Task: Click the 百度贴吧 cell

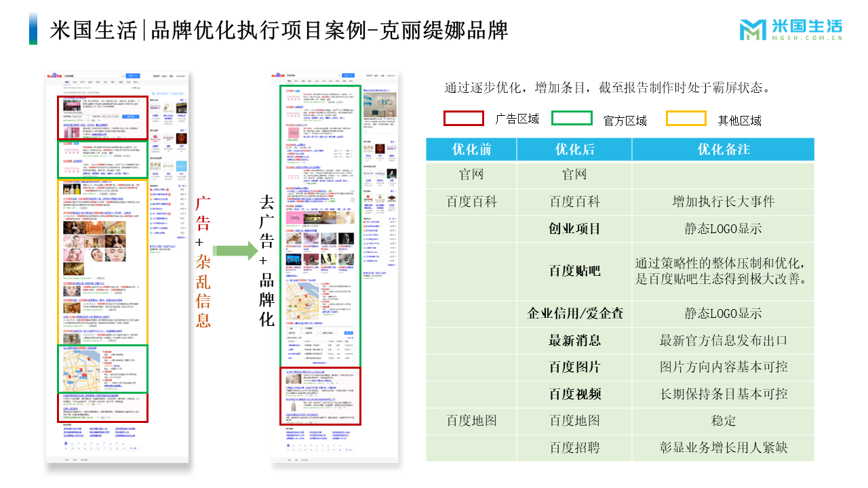Action: coord(574,271)
